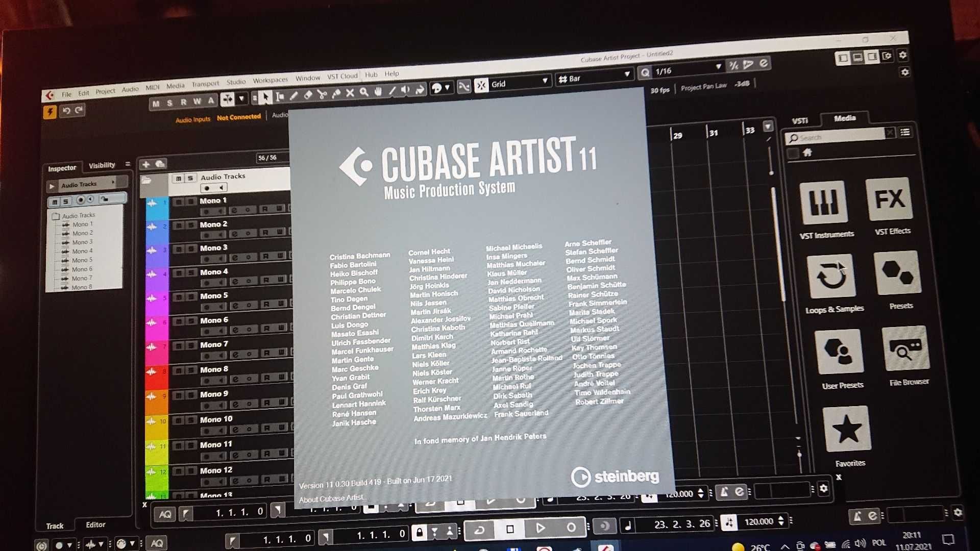Select the Play speaker tool

pyautogui.click(x=406, y=90)
